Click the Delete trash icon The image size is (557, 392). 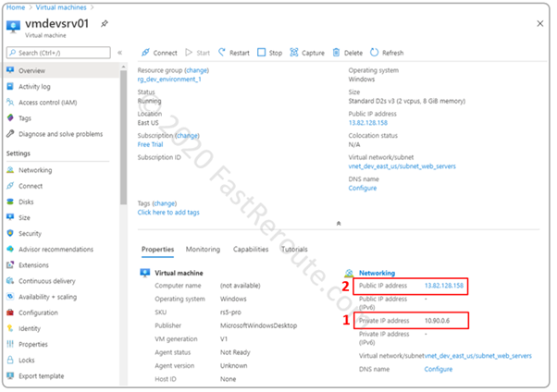(336, 53)
